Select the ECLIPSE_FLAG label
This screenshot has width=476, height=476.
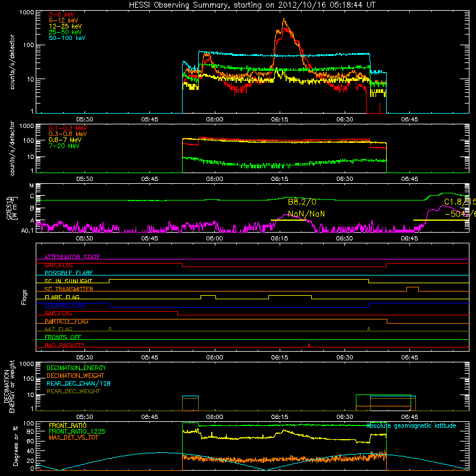point(65,305)
